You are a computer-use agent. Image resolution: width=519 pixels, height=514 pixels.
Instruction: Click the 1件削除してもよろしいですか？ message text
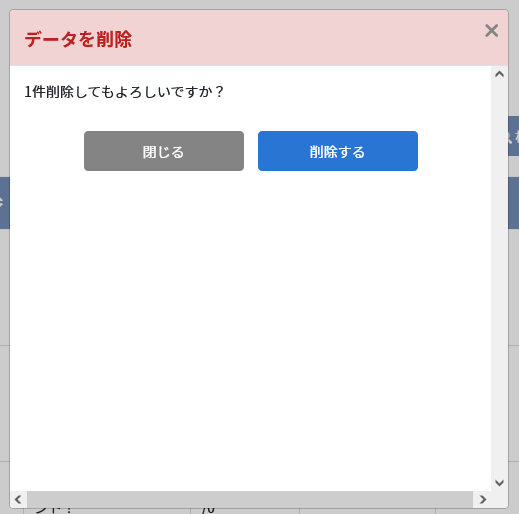pos(124,92)
